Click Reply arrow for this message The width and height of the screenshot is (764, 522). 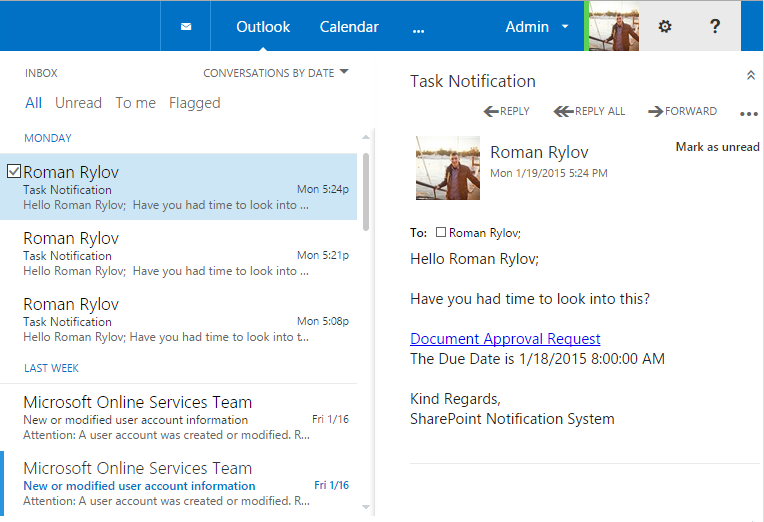[507, 111]
